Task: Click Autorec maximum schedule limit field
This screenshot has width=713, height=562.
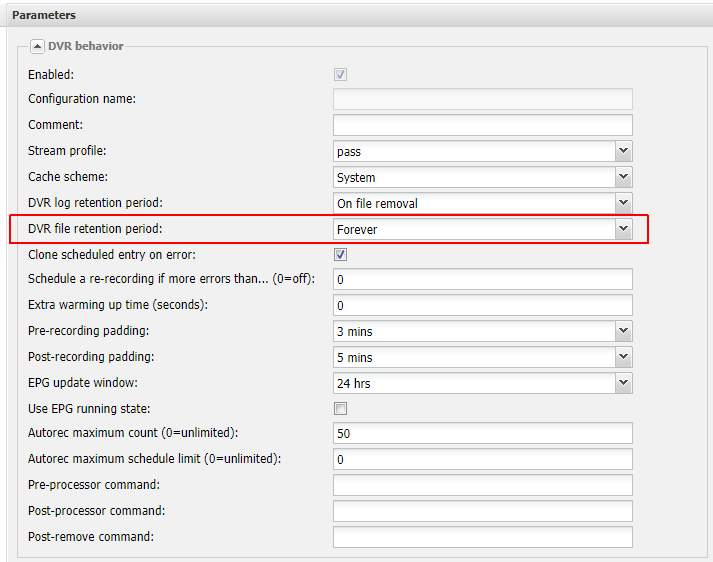Action: [482, 459]
